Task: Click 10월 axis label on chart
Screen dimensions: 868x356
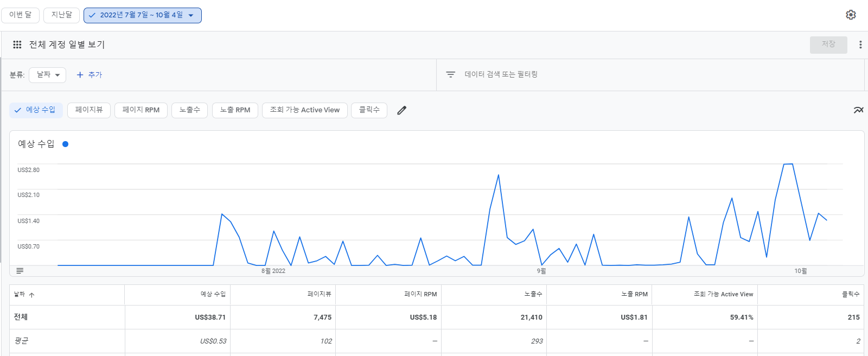Action: [801, 271]
